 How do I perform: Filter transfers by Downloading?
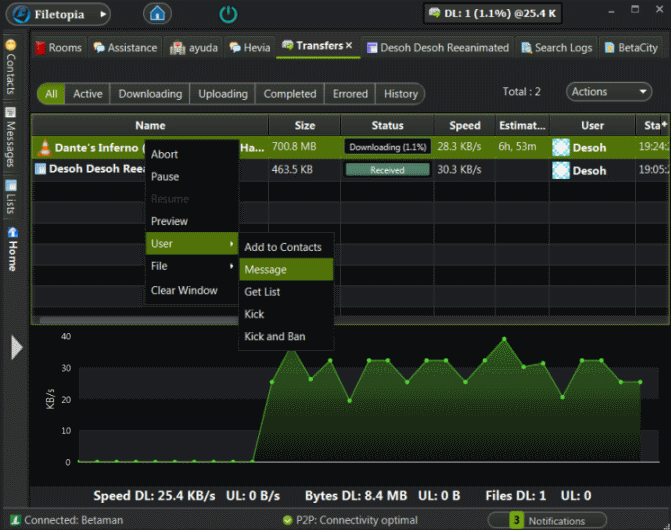[x=150, y=94]
